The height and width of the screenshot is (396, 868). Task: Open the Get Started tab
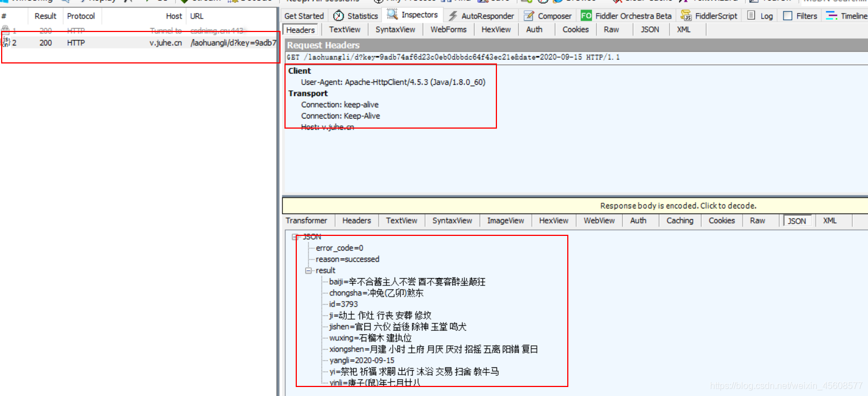[x=304, y=16]
